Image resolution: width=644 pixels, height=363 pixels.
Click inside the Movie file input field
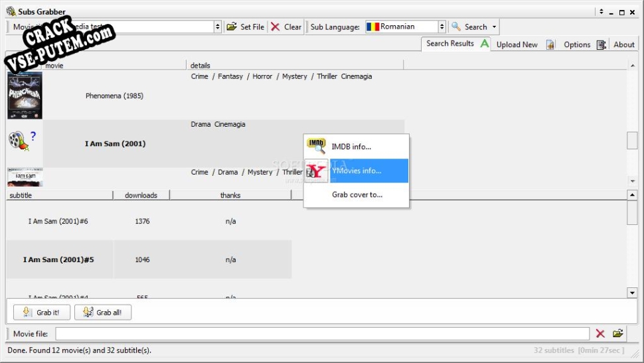click(323, 333)
